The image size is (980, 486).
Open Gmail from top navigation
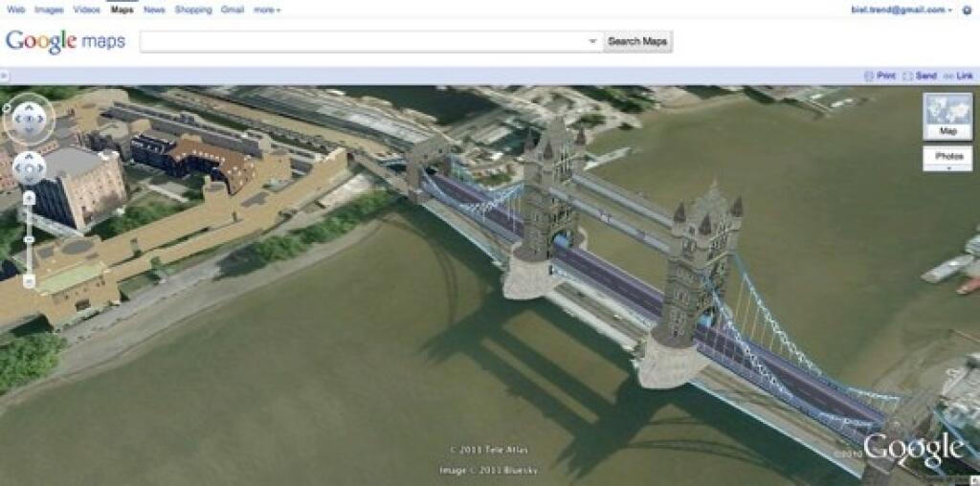coord(233,10)
